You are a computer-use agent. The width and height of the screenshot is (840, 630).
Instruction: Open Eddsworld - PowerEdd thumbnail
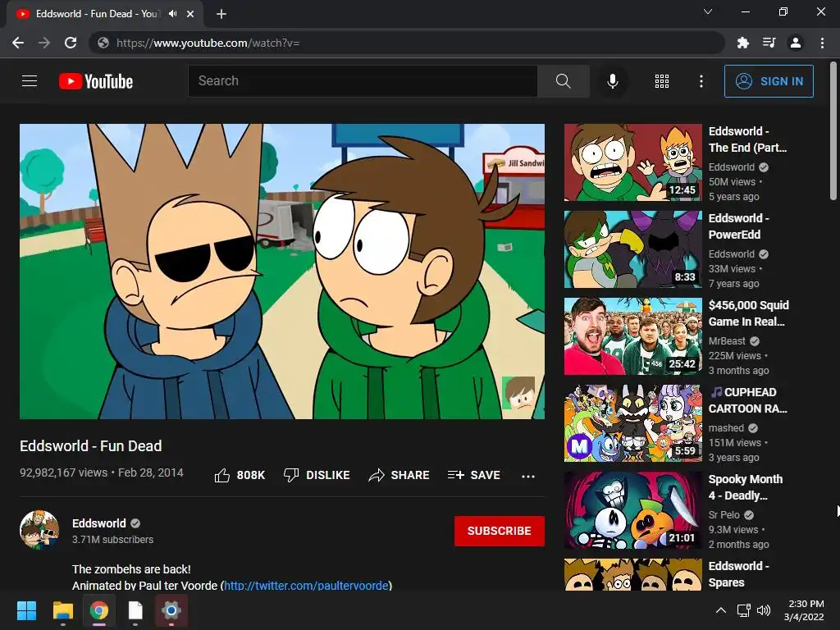632,249
